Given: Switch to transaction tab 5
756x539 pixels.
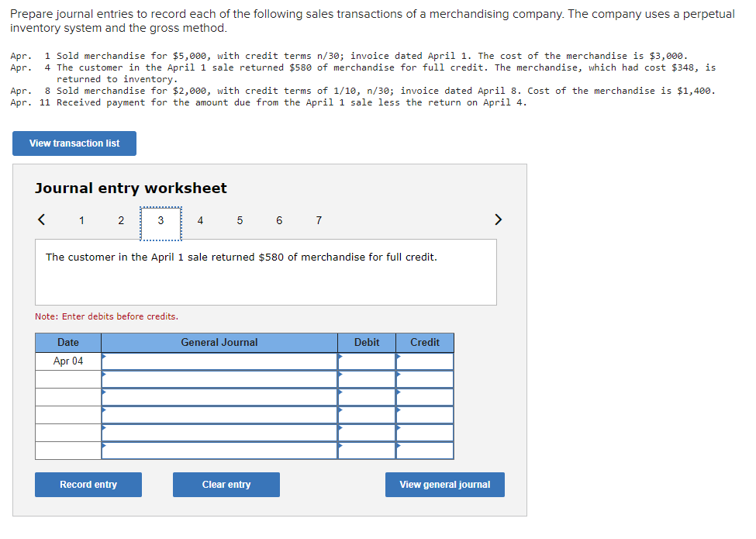Looking at the screenshot, I should (240, 220).
